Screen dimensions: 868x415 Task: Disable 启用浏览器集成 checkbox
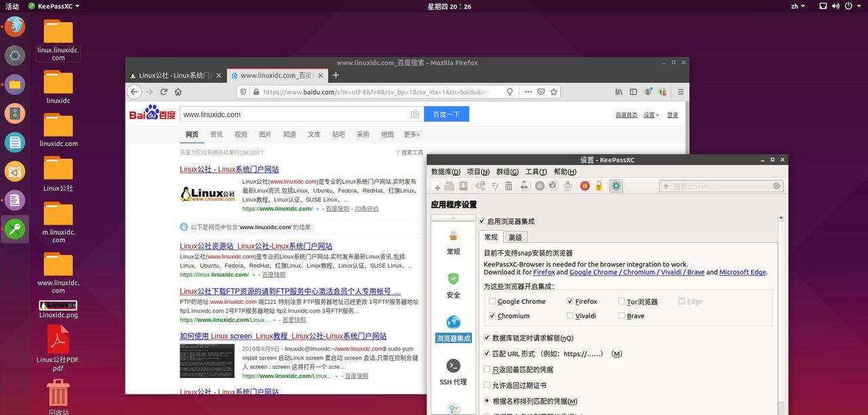coord(481,221)
